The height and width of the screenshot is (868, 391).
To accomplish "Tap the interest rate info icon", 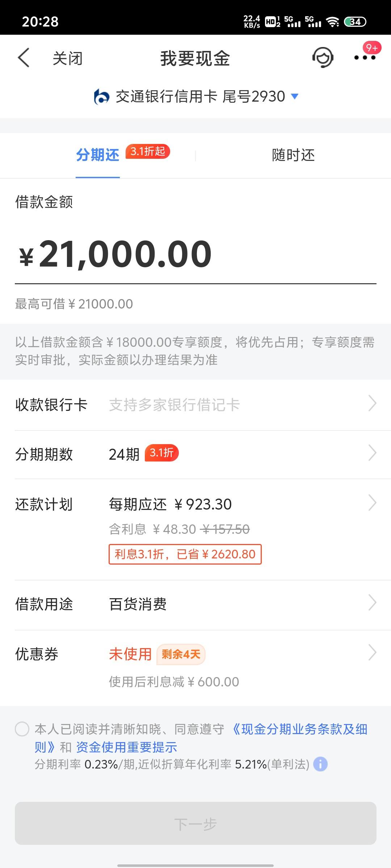I will pos(320,764).
